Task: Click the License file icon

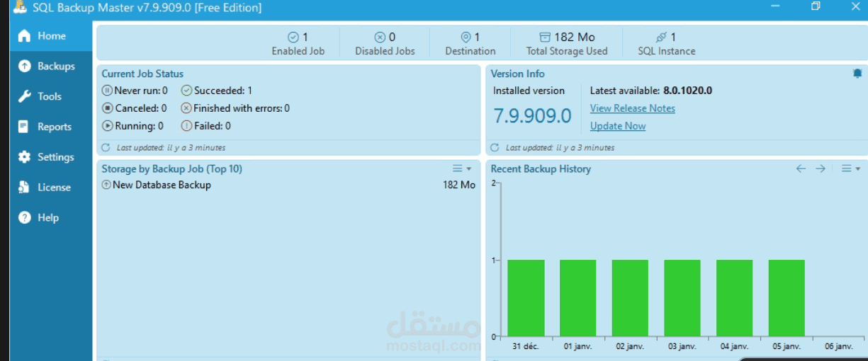Action: (25, 188)
